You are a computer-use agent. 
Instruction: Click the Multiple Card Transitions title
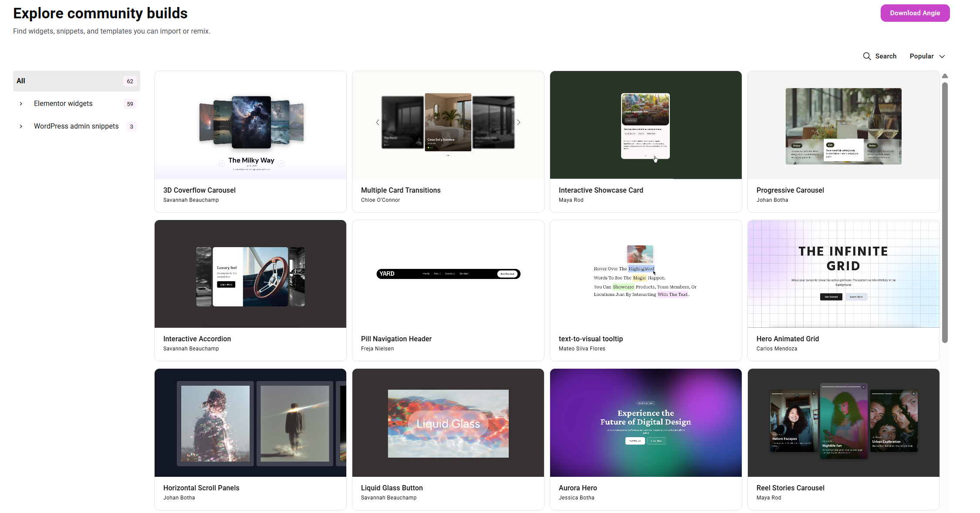[401, 190]
